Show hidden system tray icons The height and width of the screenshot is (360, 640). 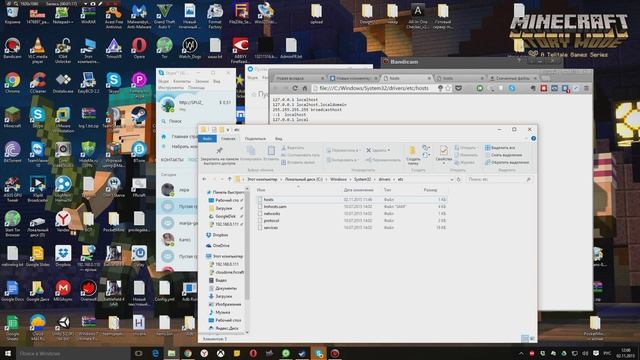coord(521,353)
